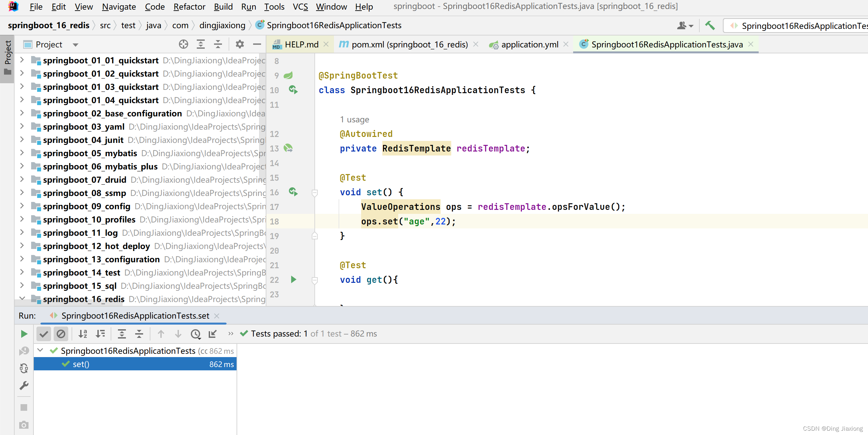Import test results icon
This screenshot has width=868, height=435.
[x=213, y=334]
